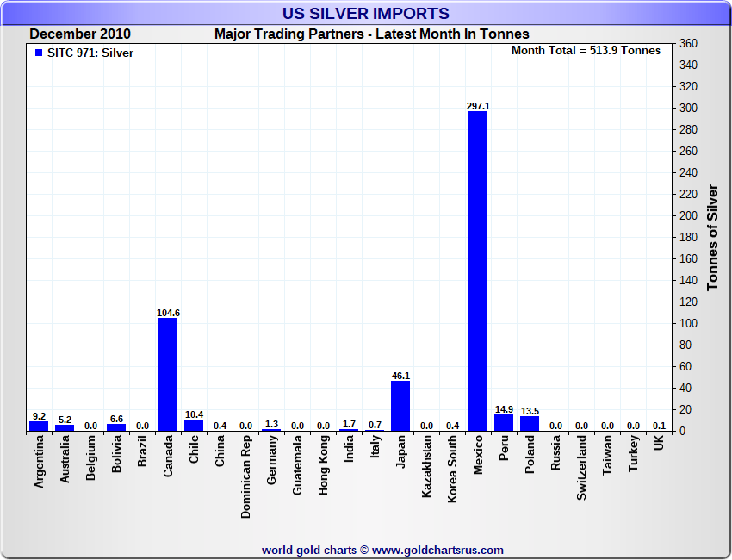Click the Major Trading Partners subtitle

pyautogui.click(x=371, y=34)
